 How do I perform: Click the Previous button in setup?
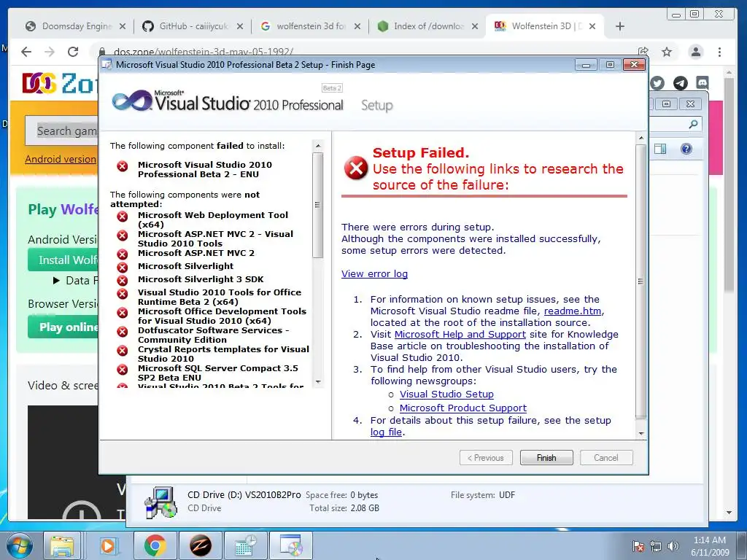click(486, 458)
